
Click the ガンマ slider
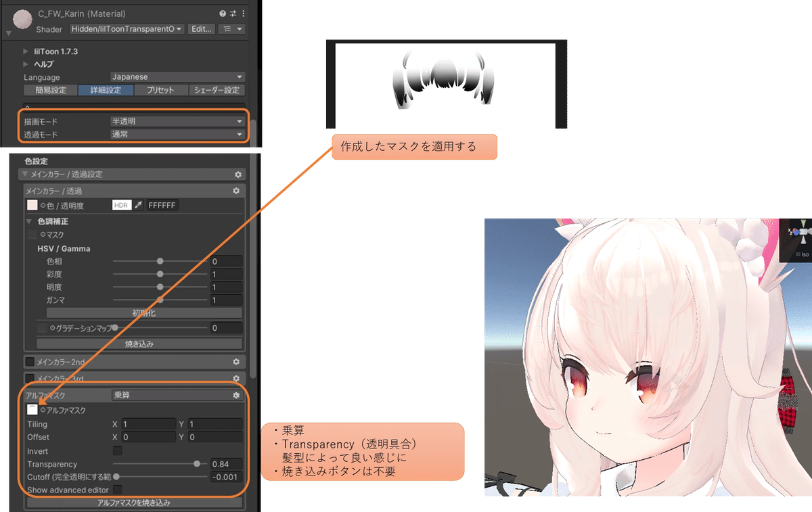click(160, 300)
